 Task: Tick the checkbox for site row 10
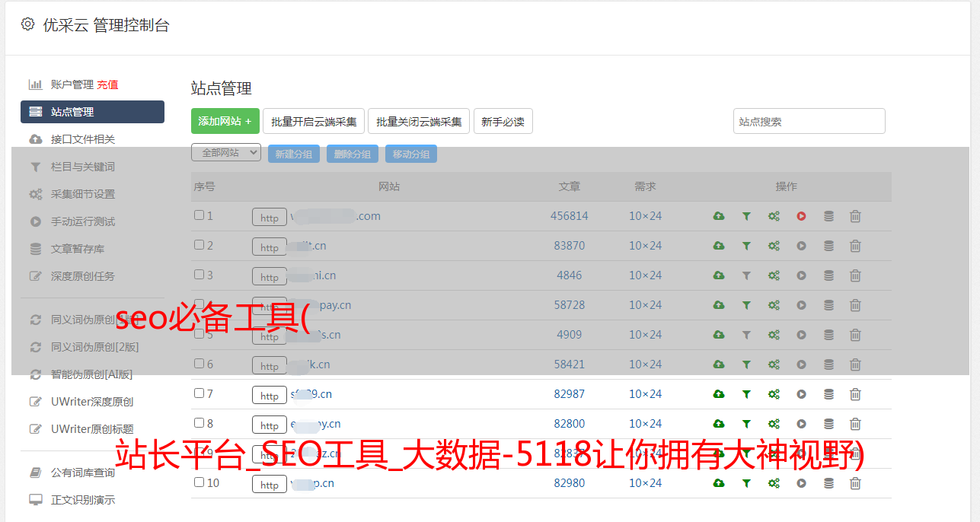click(199, 482)
